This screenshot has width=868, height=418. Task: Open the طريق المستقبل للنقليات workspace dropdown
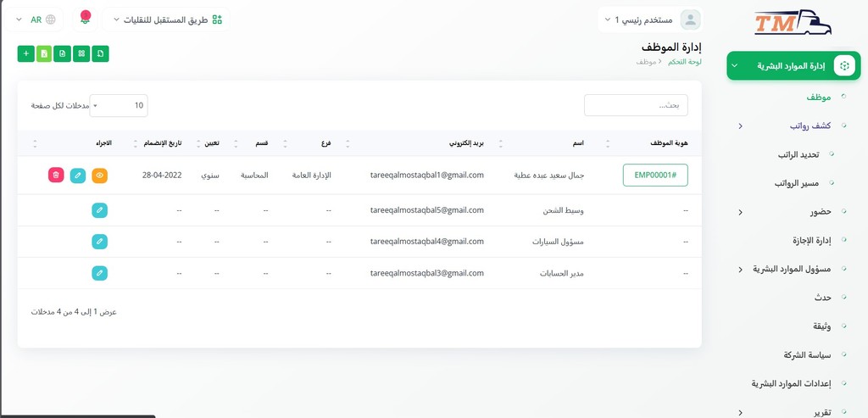(x=165, y=20)
